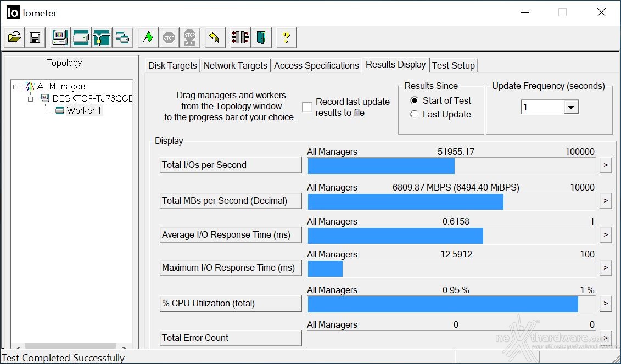Open the Access Specifications tab
Screen dimensions: 621x364
pos(316,65)
